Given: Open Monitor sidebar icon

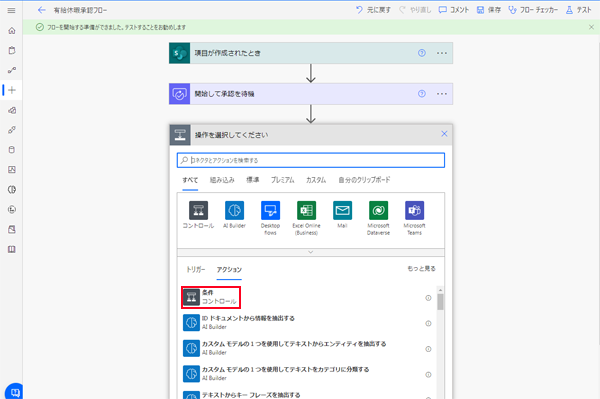Looking at the screenshot, I should pos(12,170).
